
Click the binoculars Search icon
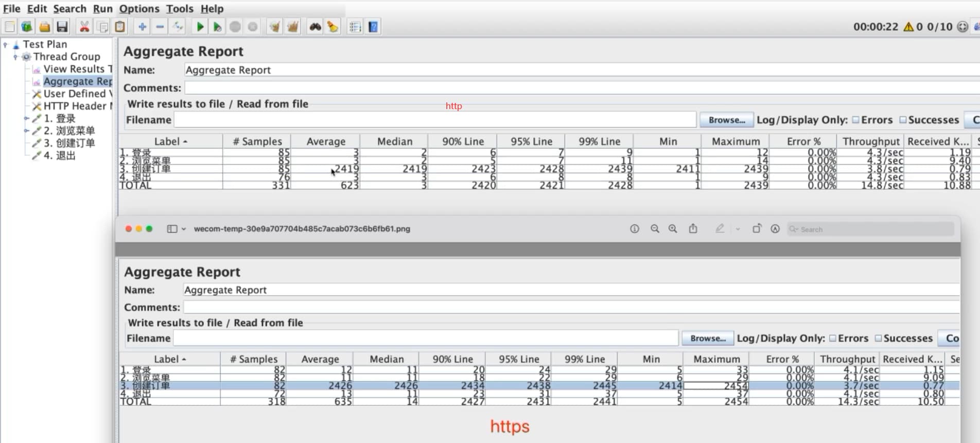tap(315, 27)
